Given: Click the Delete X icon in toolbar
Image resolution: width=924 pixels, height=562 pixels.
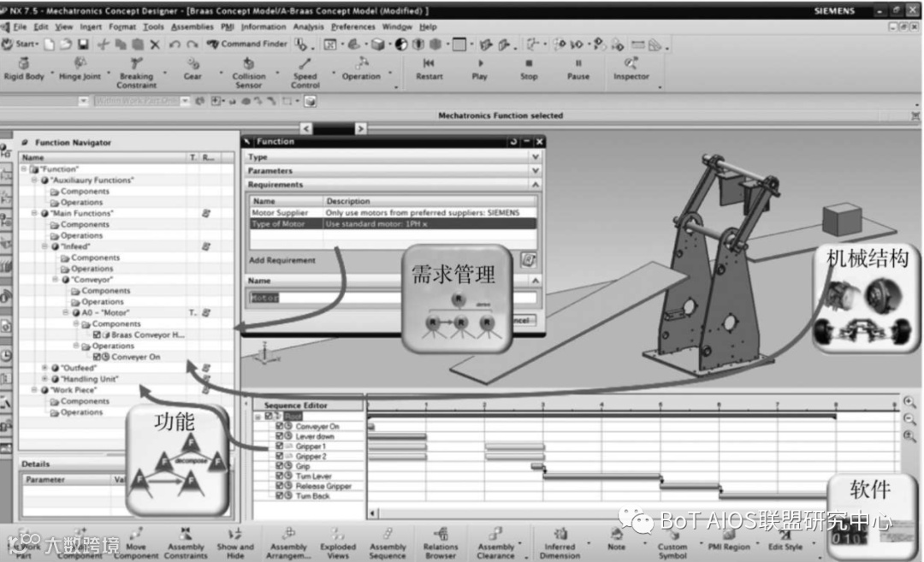Looking at the screenshot, I should tap(155, 44).
